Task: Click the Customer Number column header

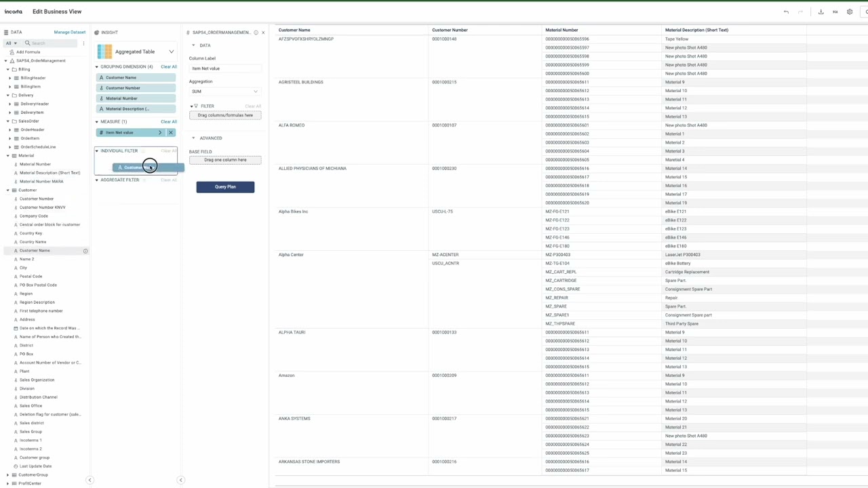Action: (x=450, y=30)
